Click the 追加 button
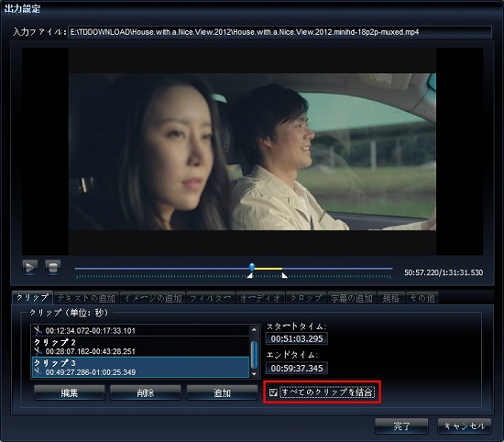This screenshot has height=442, width=504. click(x=222, y=392)
